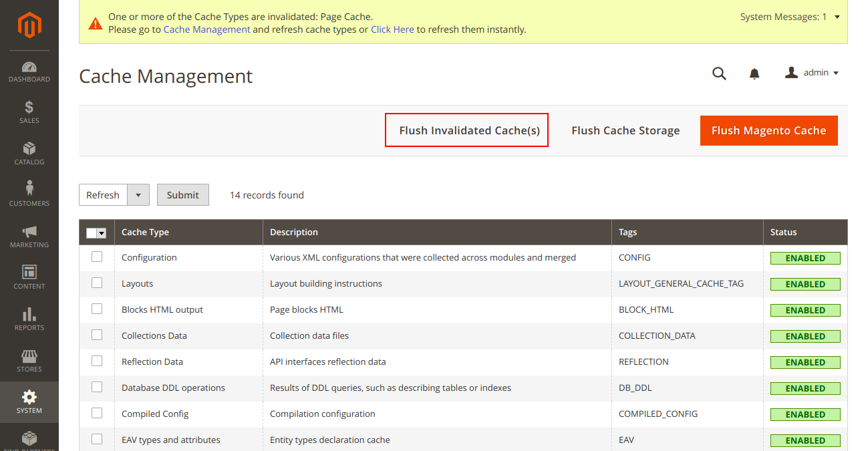
Task: Open the Sales menu icon
Action: click(x=29, y=107)
